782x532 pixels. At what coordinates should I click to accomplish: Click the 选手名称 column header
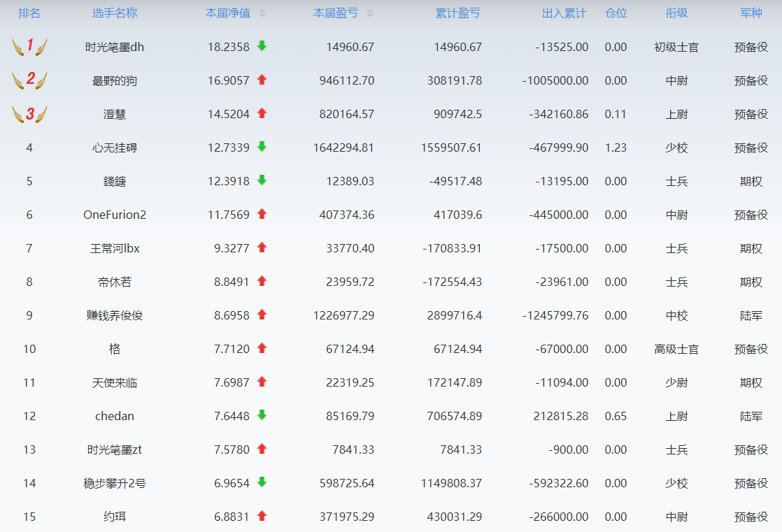click(x=115, y=13)
